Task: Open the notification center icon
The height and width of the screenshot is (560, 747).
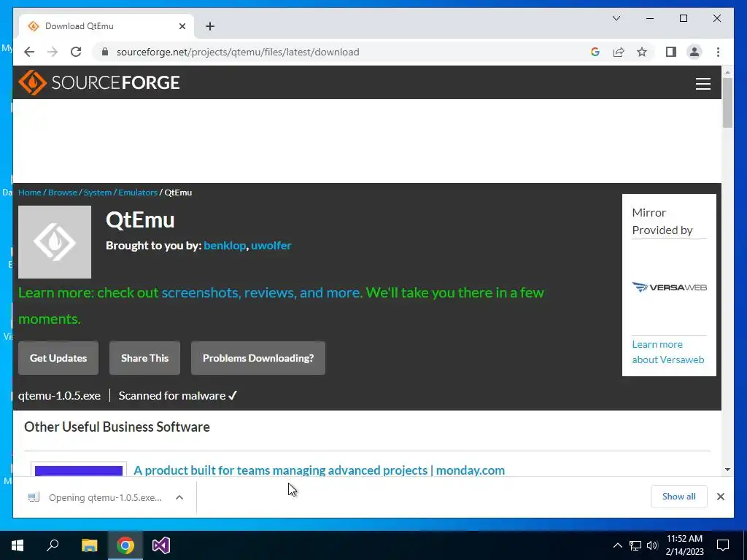Action: pos(723,545)
